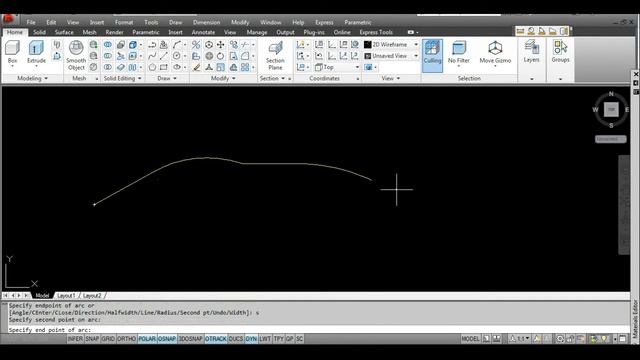Open the Express Tools ribbon tab
Screen dimensions: 640x360
click(376, 32)
